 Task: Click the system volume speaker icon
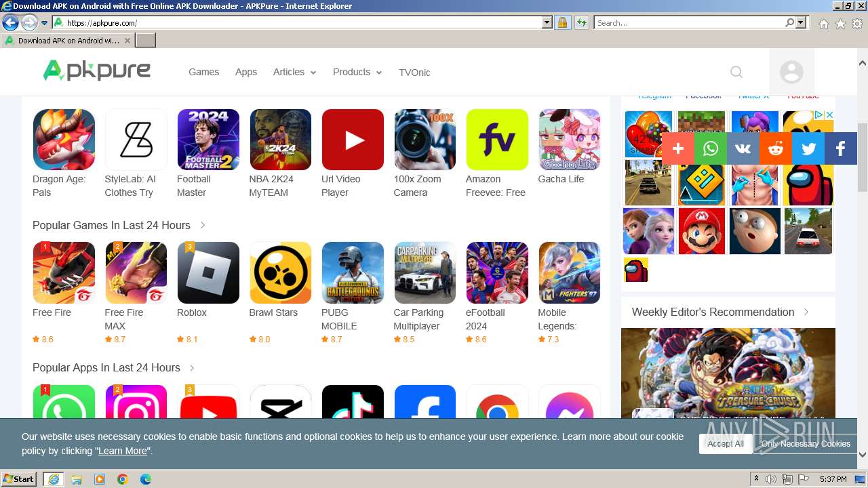click(x=771, y=479)
